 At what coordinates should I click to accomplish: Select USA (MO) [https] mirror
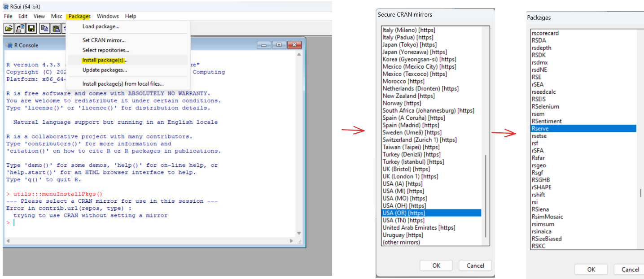point(431,198)
